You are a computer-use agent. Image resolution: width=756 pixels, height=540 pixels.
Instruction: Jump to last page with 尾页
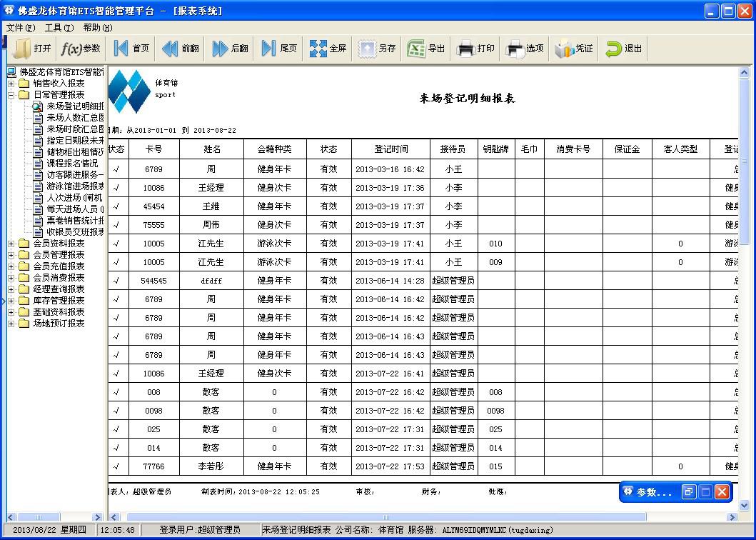278,49
